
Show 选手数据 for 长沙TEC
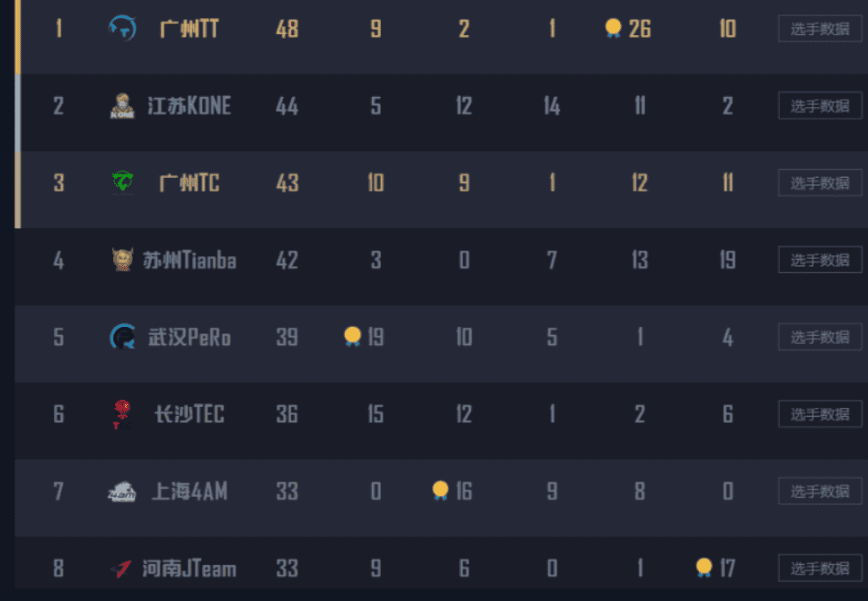pos(819,414)
